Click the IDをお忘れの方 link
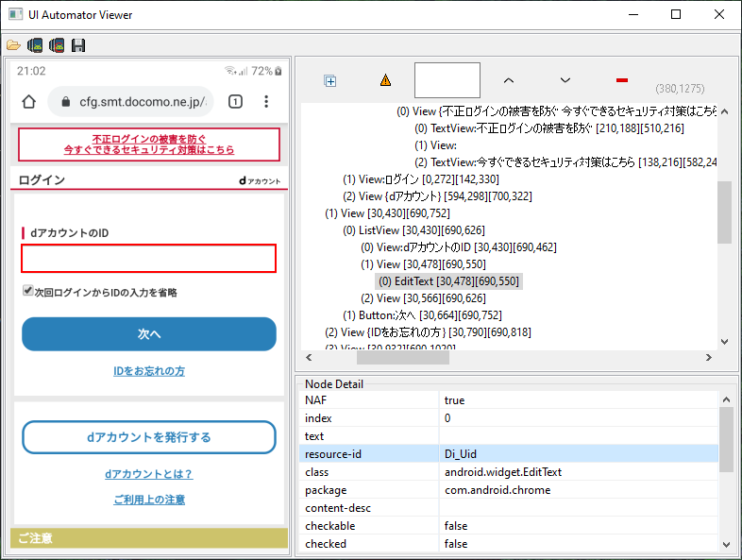The height and width of the screenshot is (560, 742). (x=149, y=371)
